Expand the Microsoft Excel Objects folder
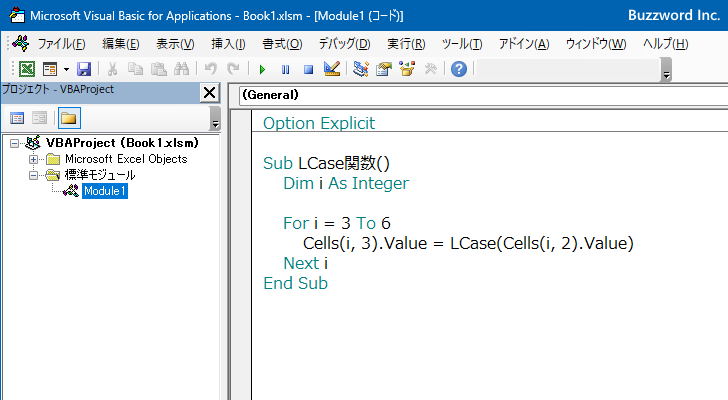 (x=33, y=160)
